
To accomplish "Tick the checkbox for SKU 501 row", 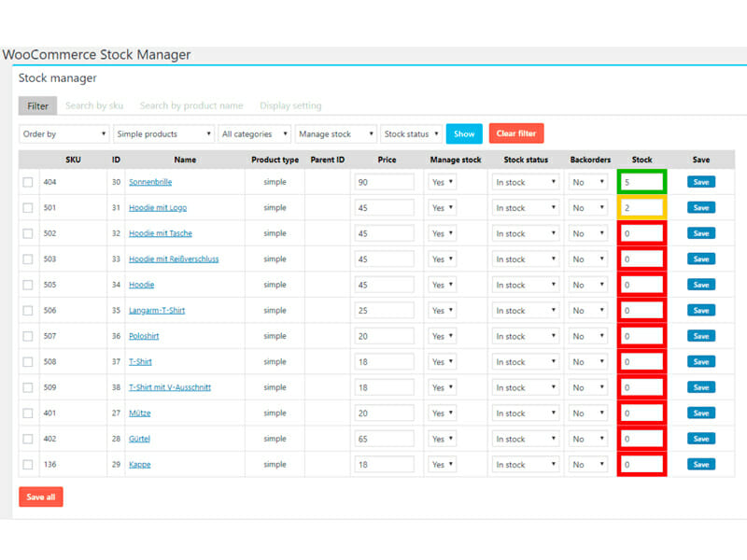I will [x=28, y=208].
